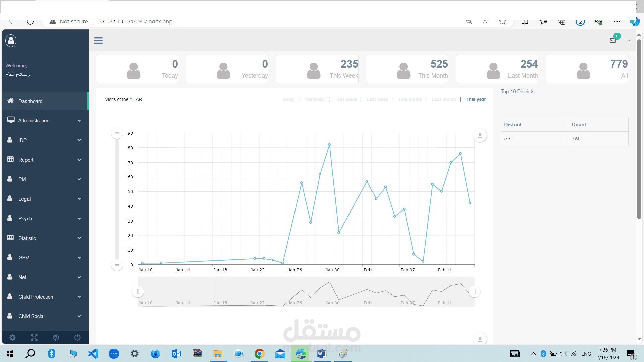This screenshot has height=362, width=644.
Task: Open browser more options ellipsis
Action: [617, 21]
